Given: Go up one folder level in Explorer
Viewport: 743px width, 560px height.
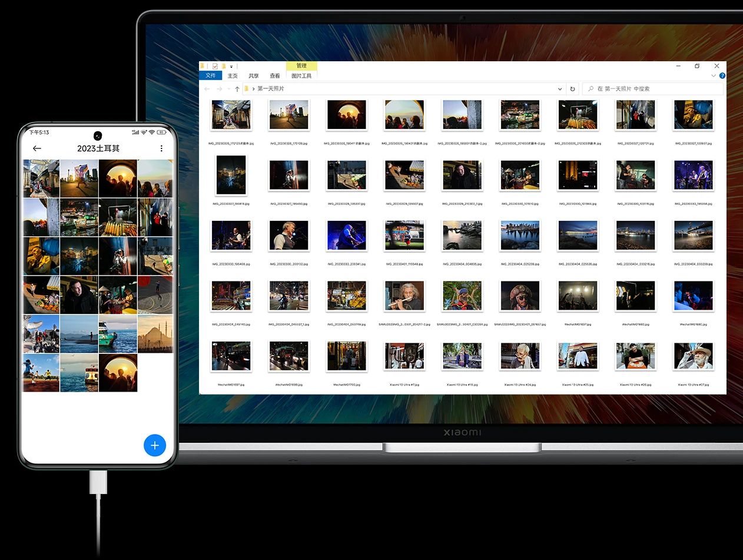Looking at the screenshot, I should pos(237,89).
